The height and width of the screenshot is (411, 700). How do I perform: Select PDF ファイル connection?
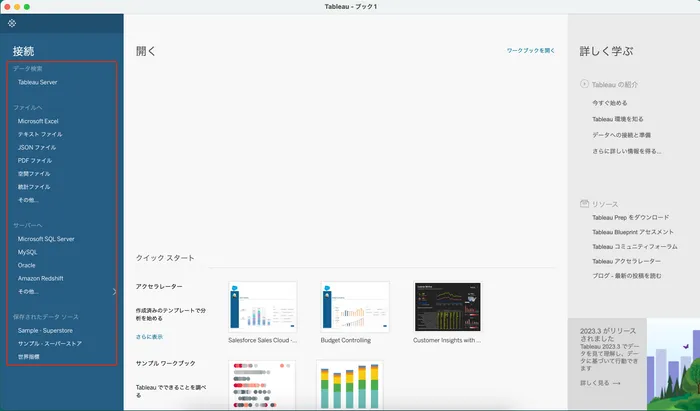pyautogui.click(x=35, y=161)
